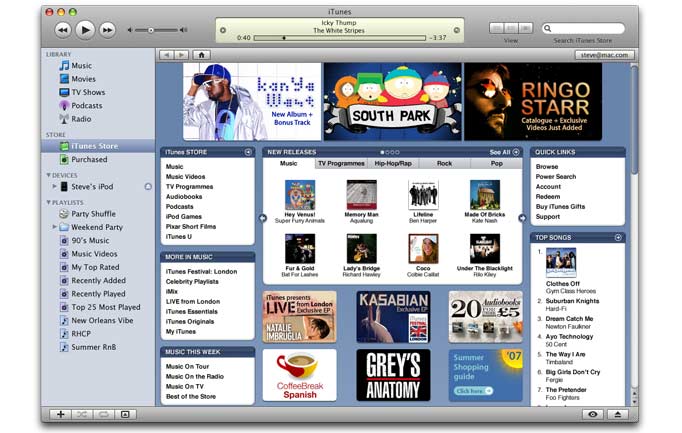Skip to the next track
Image resolution: width=682 pixels, height=433 pixels.
(107, 30)
